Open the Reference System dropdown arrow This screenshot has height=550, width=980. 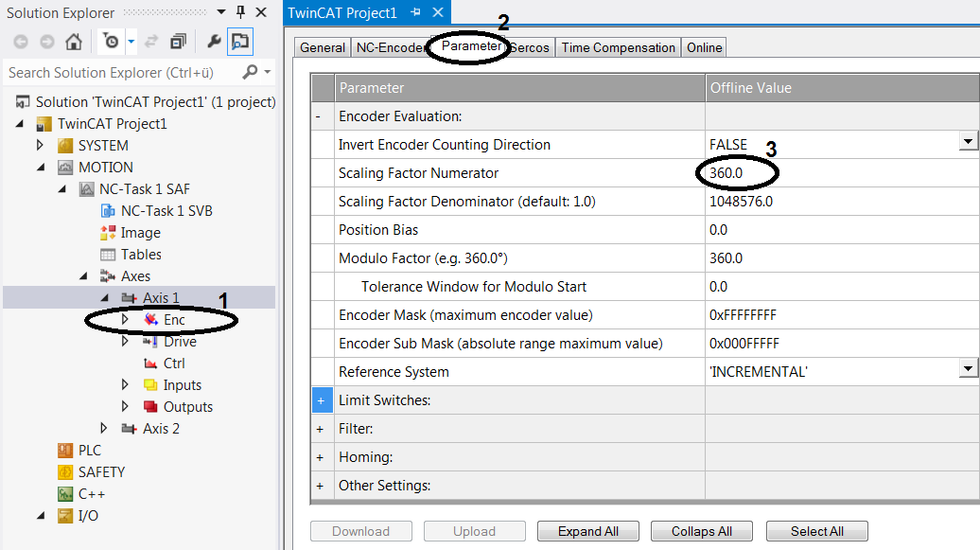[x=968, y=368]
